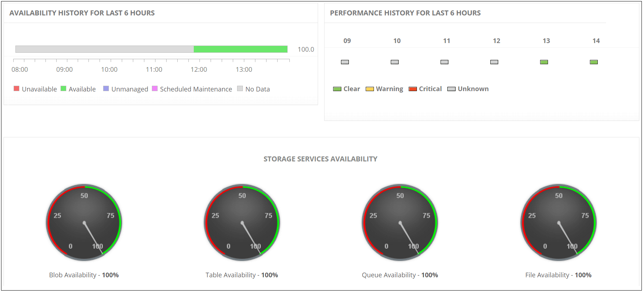Toggle the Unmanaged legend entry
Image resolution: width=644 pixels, height=292 pixels.
coord(126,89)
